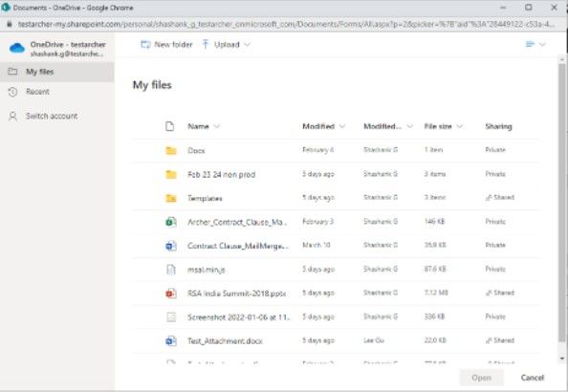Viewport: 568px width, 392px height.
Task: Click the PowerPoint icon for RSA India Summit
Action: click(171, 294)
